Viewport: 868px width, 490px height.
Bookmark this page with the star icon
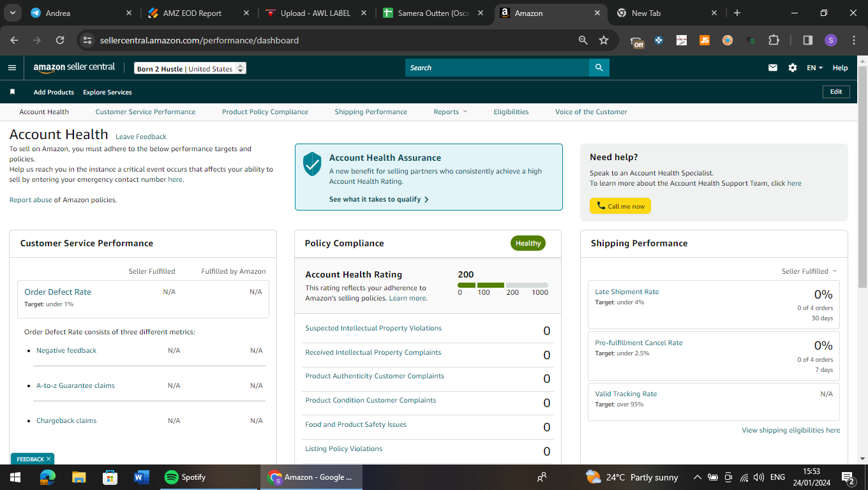604,40
